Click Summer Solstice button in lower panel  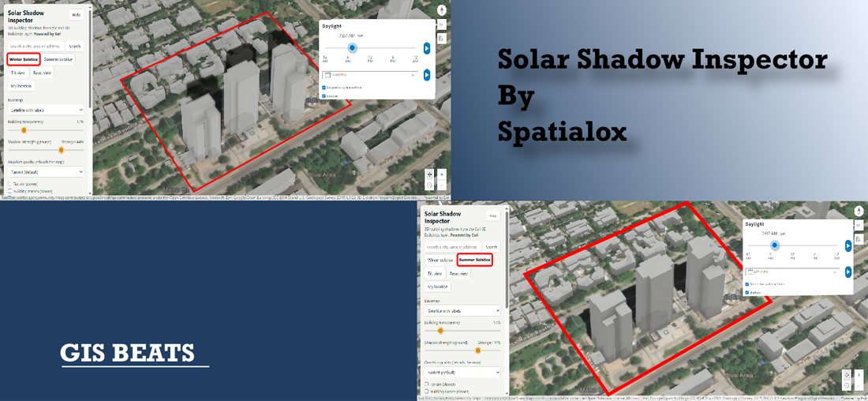tap(475, 260)
